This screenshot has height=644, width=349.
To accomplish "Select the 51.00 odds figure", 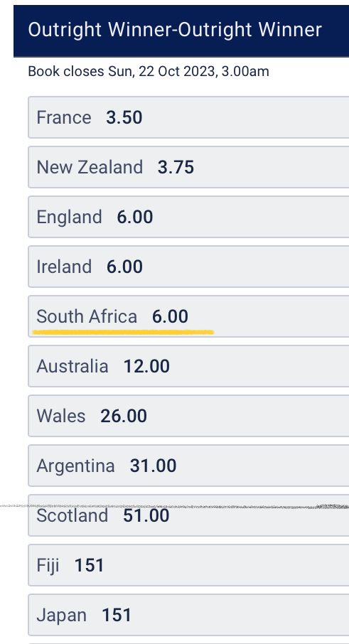I will point(146,515).
